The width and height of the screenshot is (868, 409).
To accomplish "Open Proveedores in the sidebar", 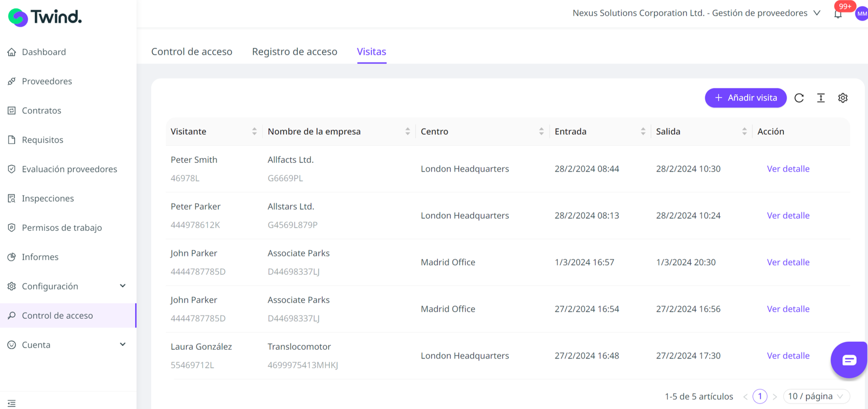I will (47, 81).
